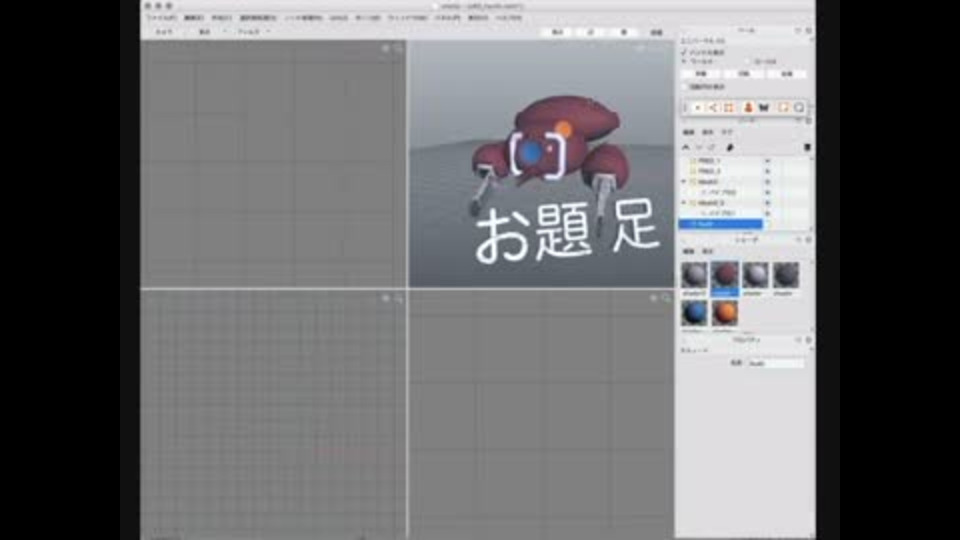Move object down with arrow icon in object panel

click(699, 148)
